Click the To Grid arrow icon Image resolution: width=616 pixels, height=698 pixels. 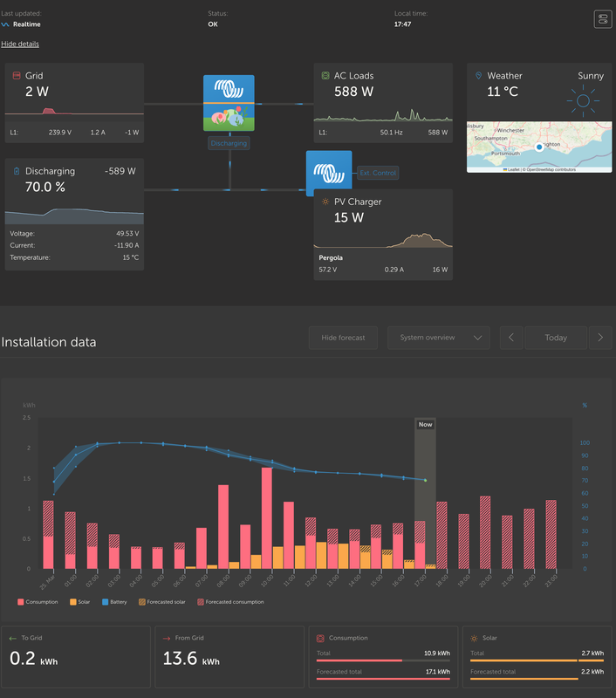click(x=12, y=639)
